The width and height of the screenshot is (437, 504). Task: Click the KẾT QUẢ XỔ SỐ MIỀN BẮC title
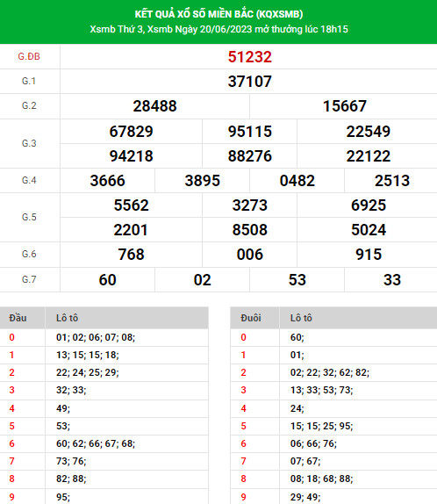tap(218, 14)
